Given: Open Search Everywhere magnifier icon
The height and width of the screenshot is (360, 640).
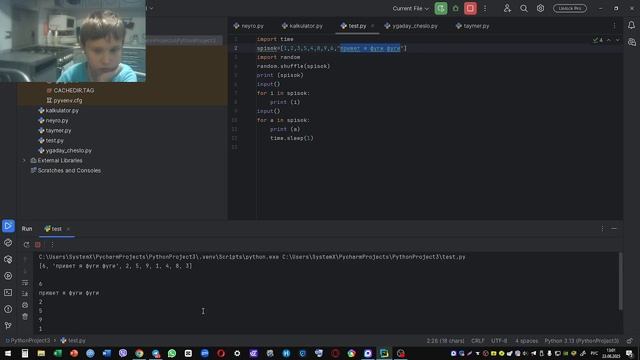Looking at the screenshot, I should click(x=524, y=8).
